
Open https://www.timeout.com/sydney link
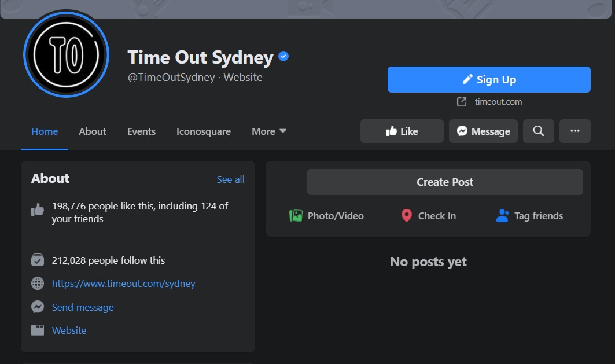124,284
